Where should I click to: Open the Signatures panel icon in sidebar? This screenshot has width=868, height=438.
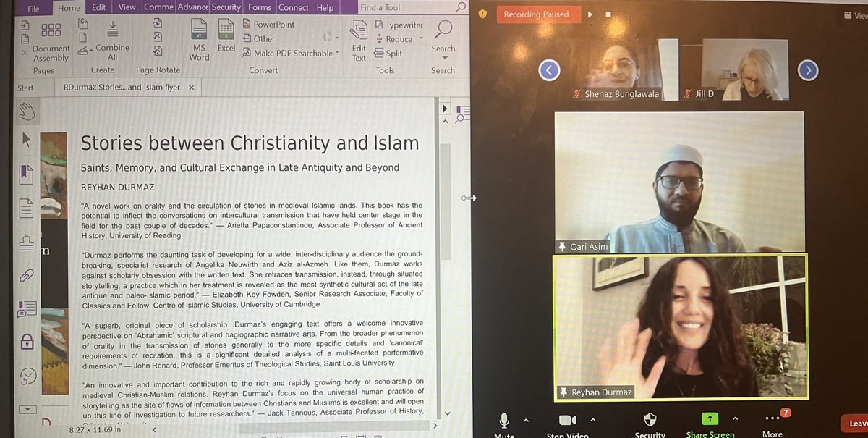(27, 376)
